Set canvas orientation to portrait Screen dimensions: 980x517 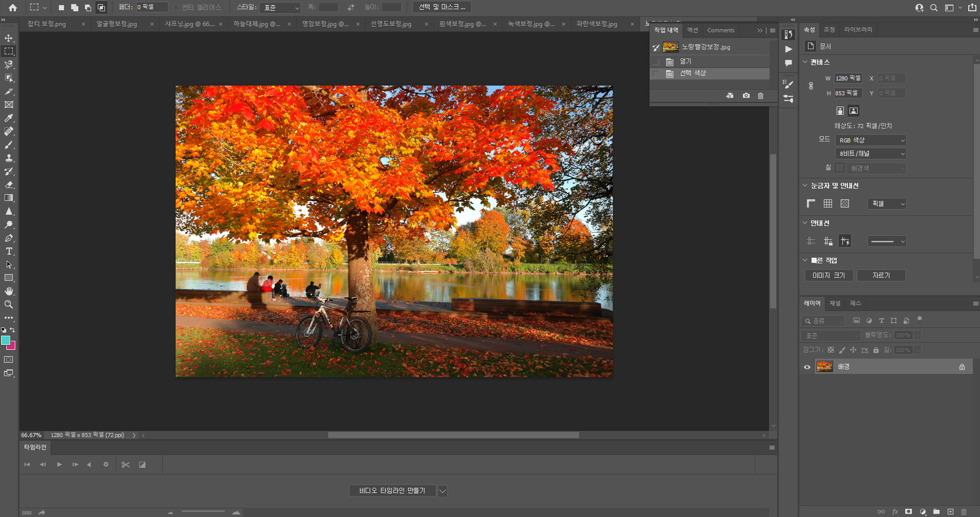[840, 111]
